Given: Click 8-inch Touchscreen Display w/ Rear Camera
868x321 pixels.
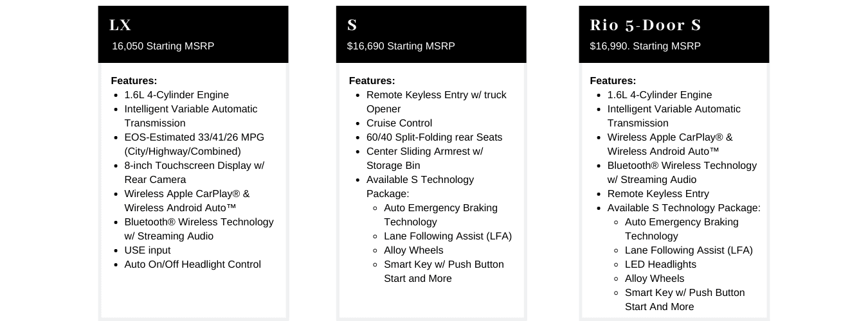Looking at the screenshot, I should pyautogui.click(x=194, y=173).
